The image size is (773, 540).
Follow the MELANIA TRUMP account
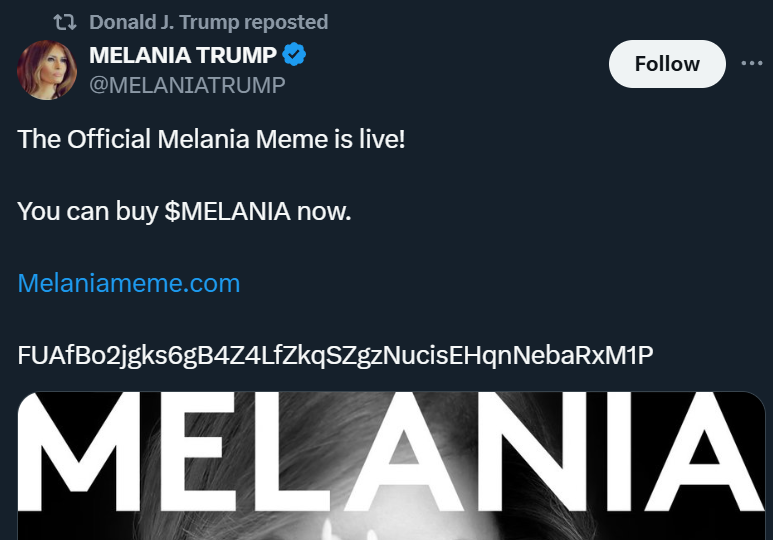[x=667, y=64]
